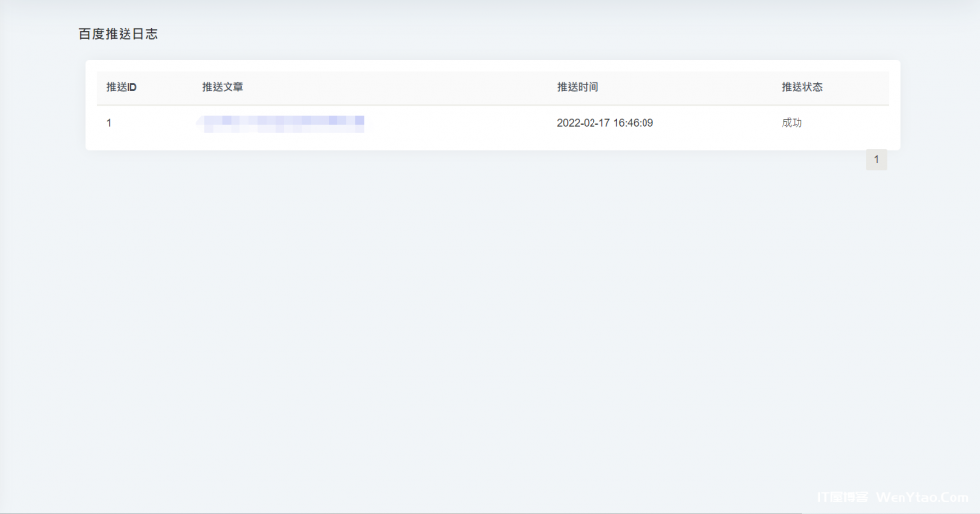980x514 pixels.
Task: Select the ID cell showing 1
Action: (109, 123)
